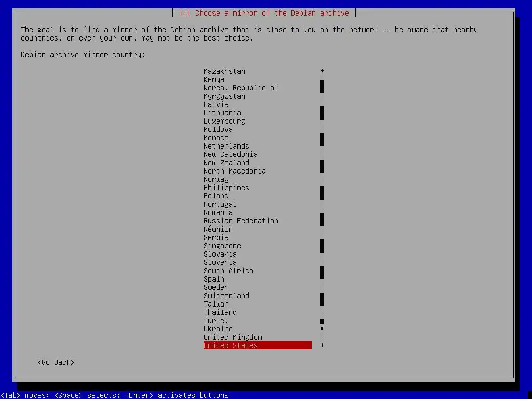Pick Slovenia as mirror country

[x=220, y=262]
